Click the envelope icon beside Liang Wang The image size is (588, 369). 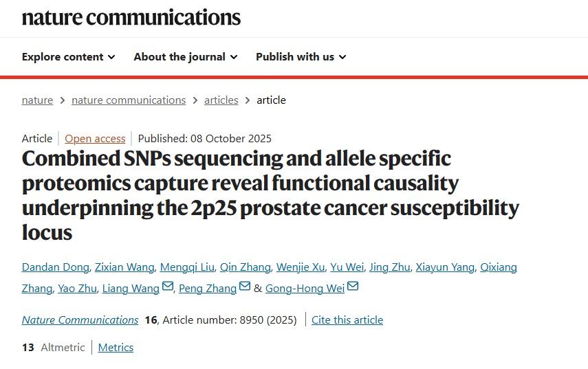click(x=167, y=287)
